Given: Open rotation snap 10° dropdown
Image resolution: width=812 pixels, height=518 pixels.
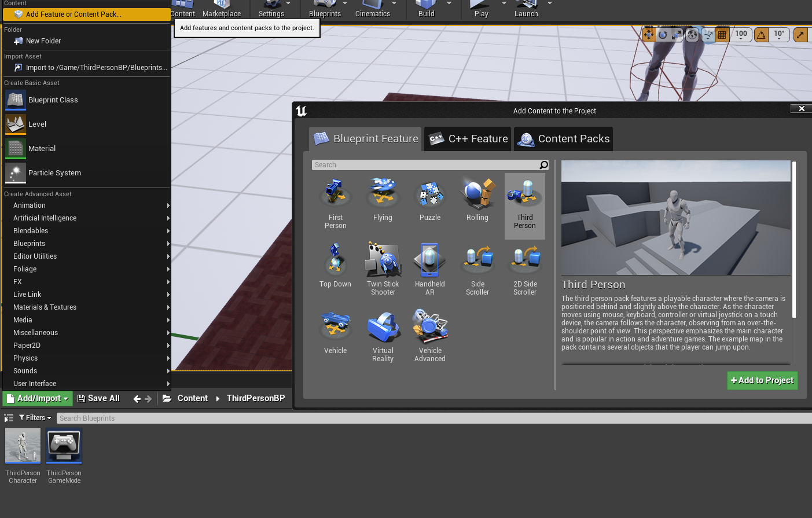Looking at the screenshot, I should 780,35.
